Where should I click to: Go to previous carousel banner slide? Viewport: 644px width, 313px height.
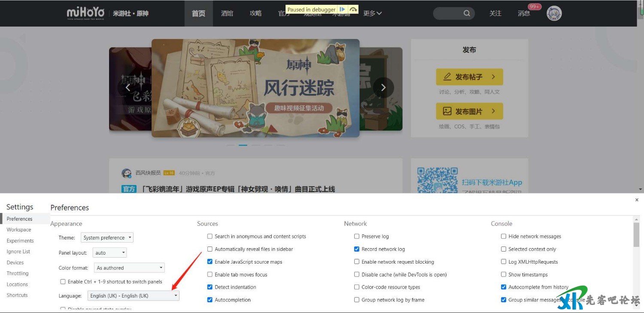coord(128,88)
